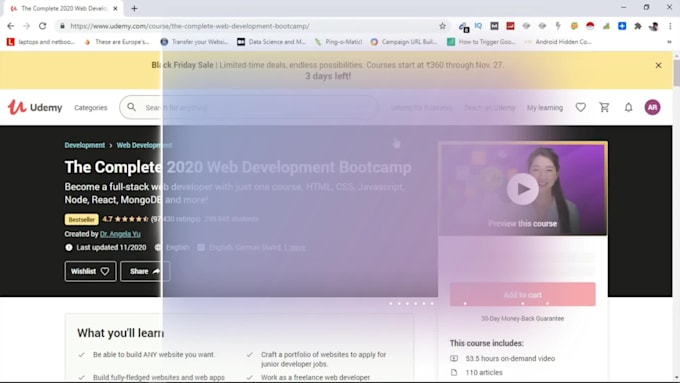
Task: Click the search magnifier icon
Action: pyautogui.click(x=131, y=107)
